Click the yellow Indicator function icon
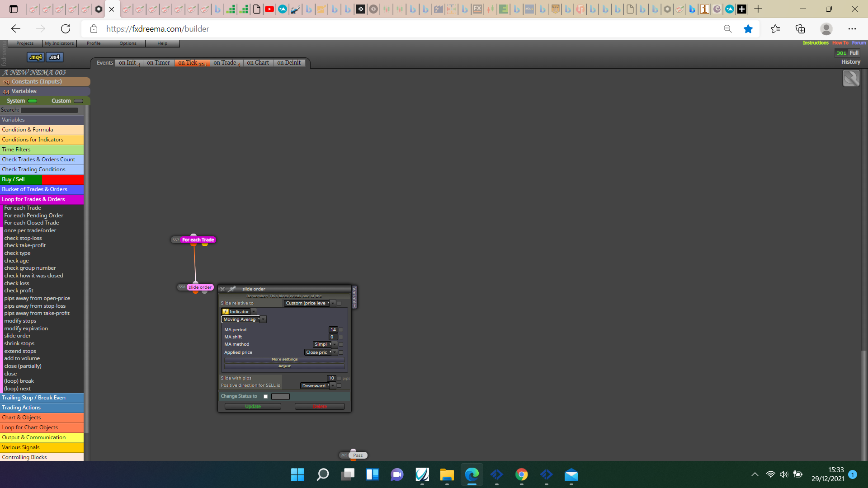 coord(225,312)
